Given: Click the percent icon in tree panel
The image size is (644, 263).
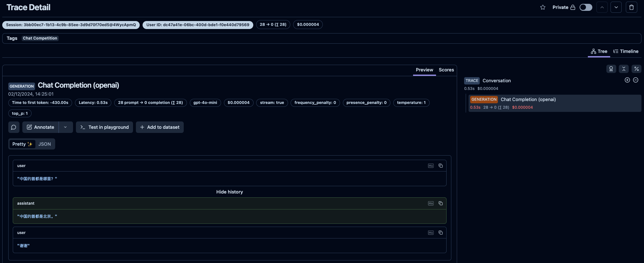Looking at the screenshot, I should click(636, 69).
